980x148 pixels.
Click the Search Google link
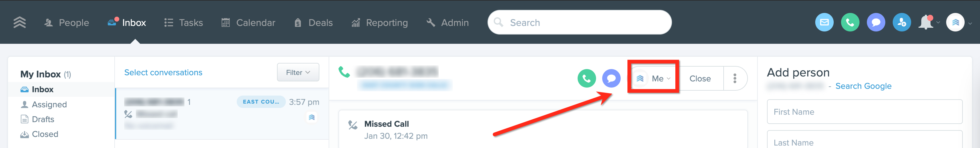pos(863,86)
